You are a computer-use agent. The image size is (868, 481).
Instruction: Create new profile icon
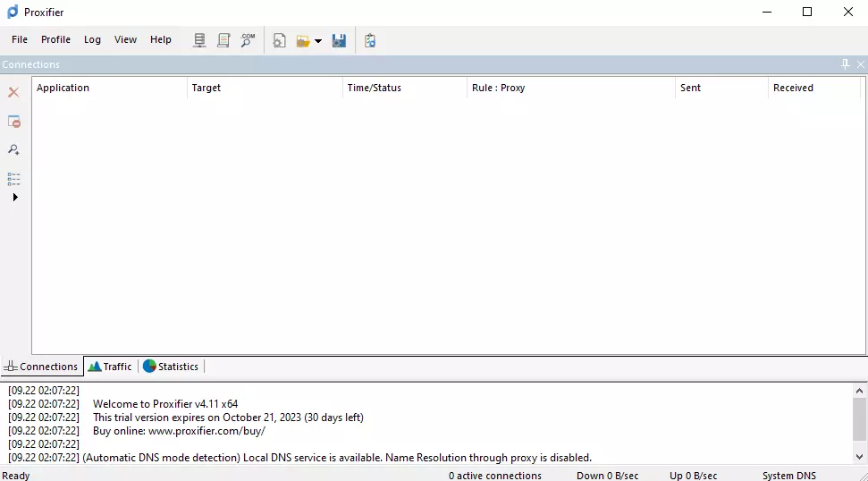coord(280,40)
